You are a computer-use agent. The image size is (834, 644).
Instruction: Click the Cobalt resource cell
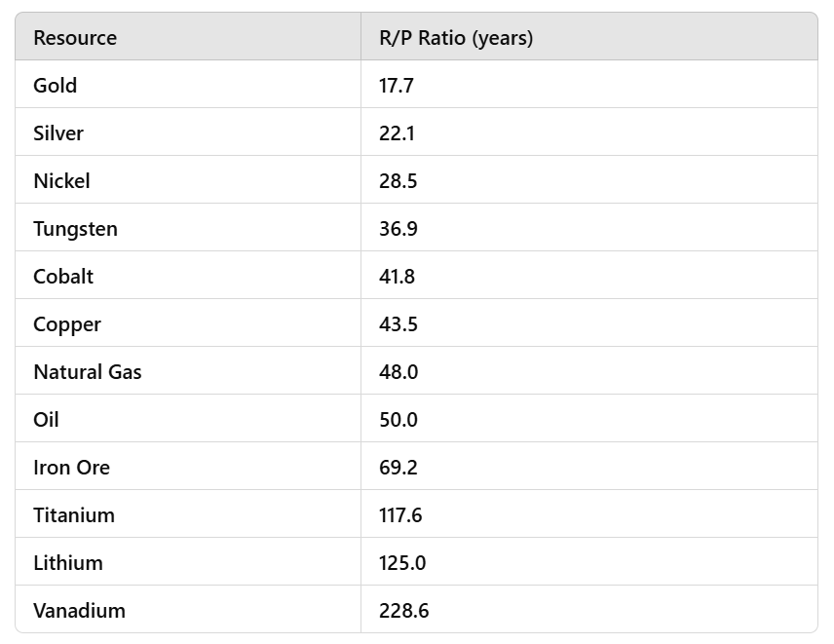63,277
